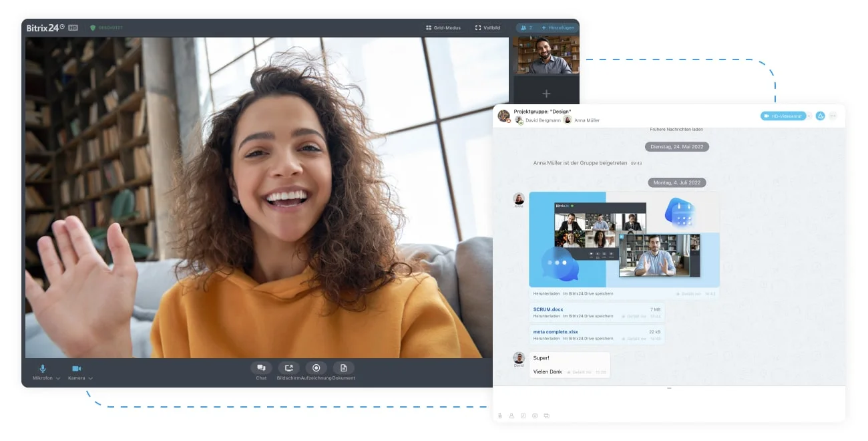
Task: Start an HD-Videoanruf from the chat
Action: [783, 116]
